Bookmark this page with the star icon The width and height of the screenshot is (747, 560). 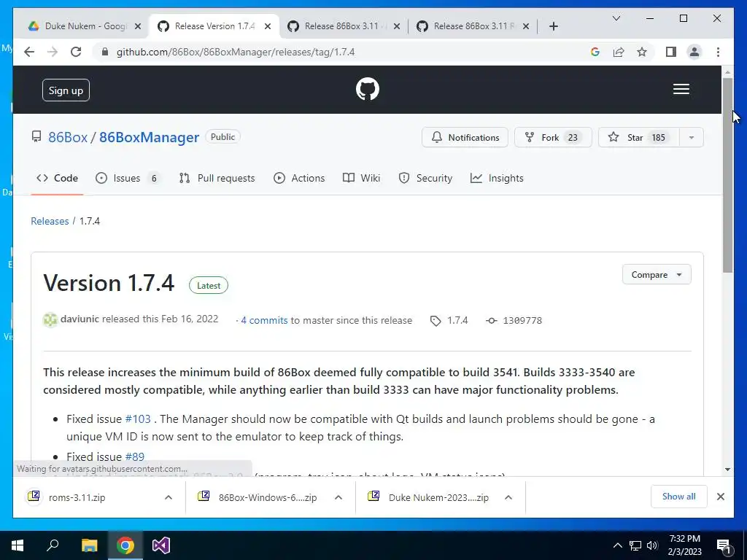[642, 52]
